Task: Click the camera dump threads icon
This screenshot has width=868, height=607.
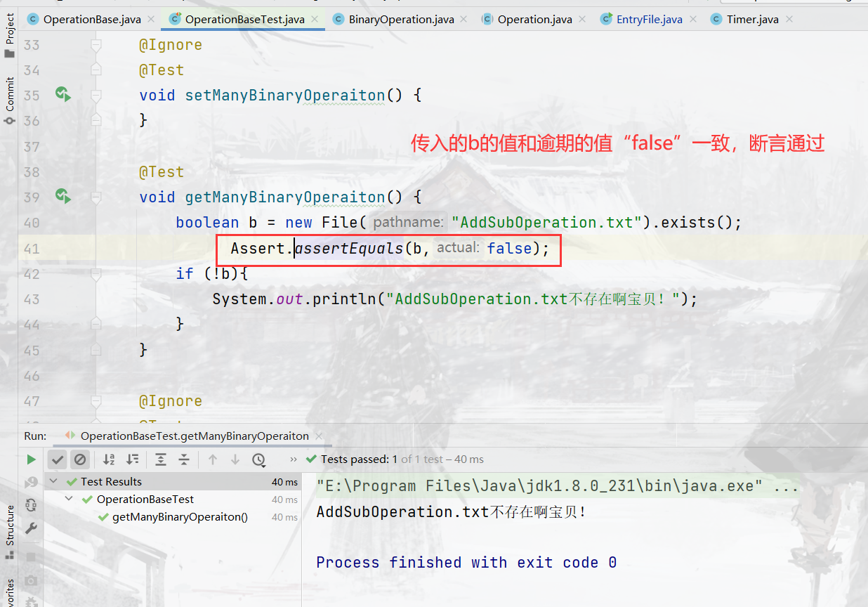Action: (31, 580)
